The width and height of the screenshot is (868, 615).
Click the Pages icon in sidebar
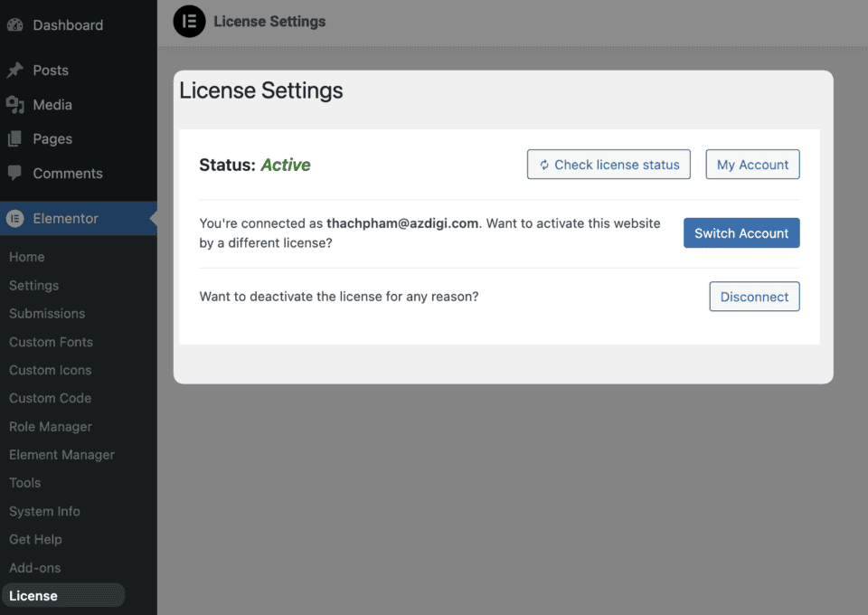pyautogui.click(x=14, y=139)
